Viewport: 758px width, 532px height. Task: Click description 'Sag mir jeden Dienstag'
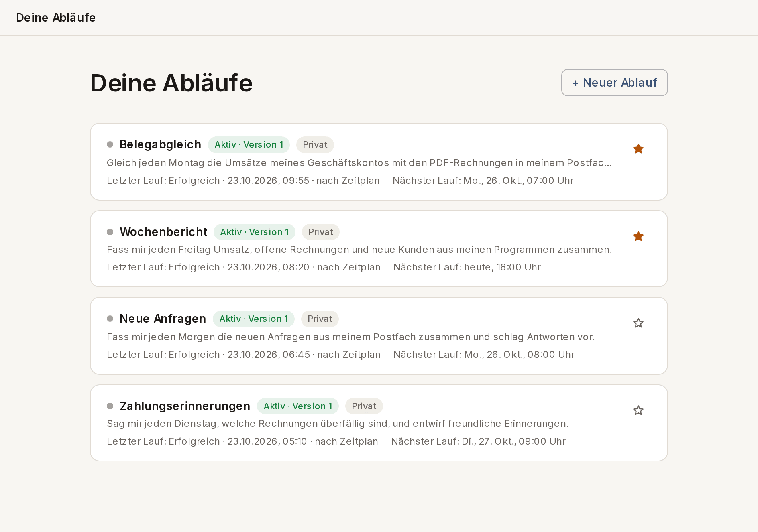338,424
